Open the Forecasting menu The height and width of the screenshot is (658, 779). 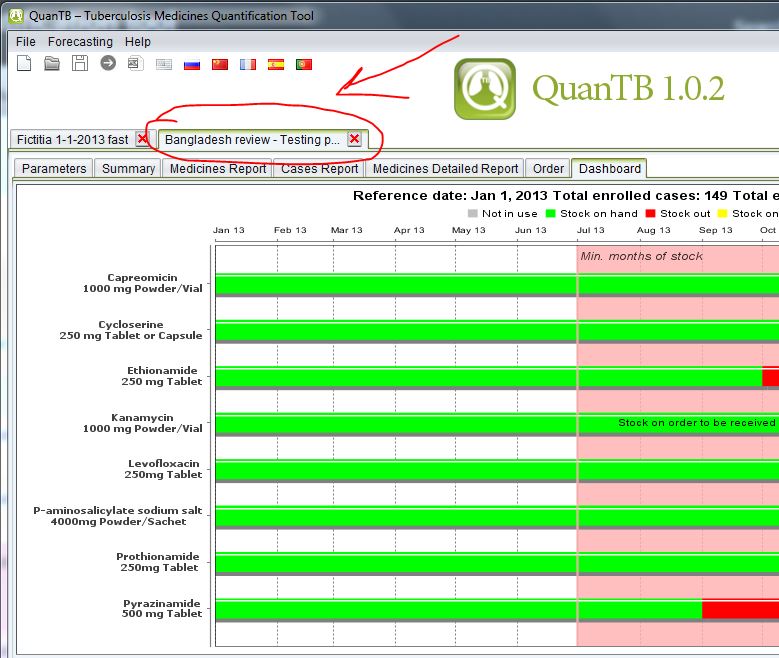pyautogui.click(x=80, y=42)
